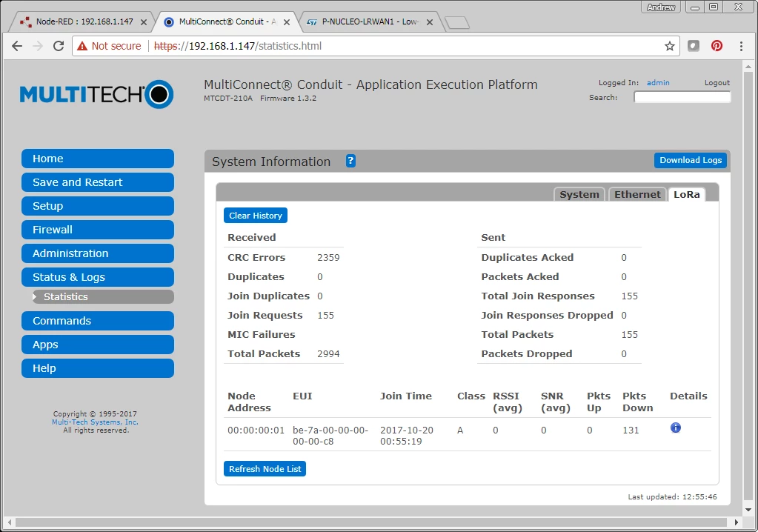This screenshot has width=758, height=532.
Task: Click the MultiTech logo
Action: pyautogui.click(x=96, y=94)
